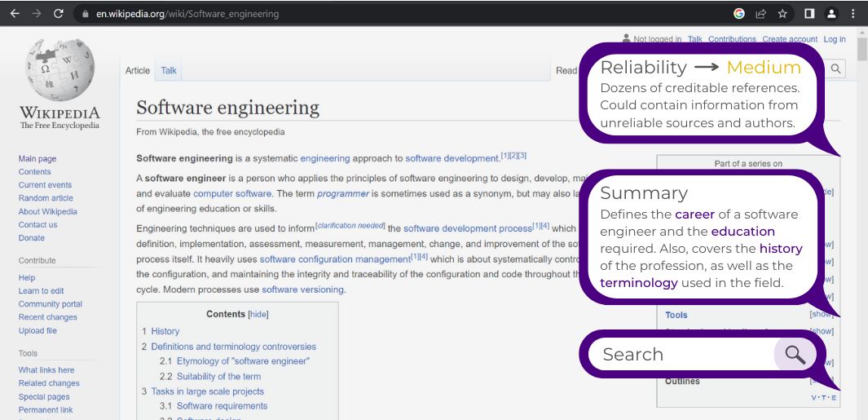
Task: Click Create account link
Action: coord(790,39)
